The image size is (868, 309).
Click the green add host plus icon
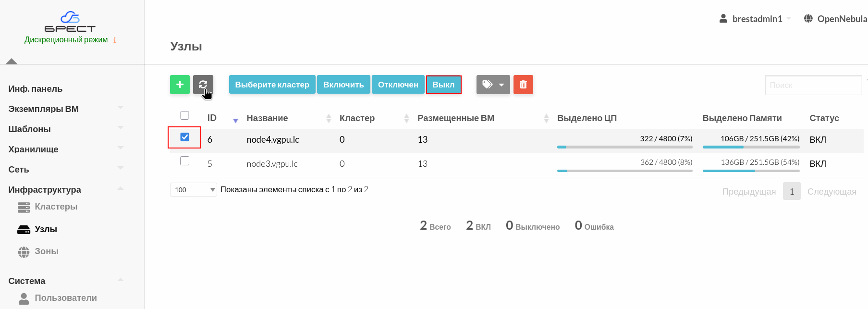[x=180, y=85]
